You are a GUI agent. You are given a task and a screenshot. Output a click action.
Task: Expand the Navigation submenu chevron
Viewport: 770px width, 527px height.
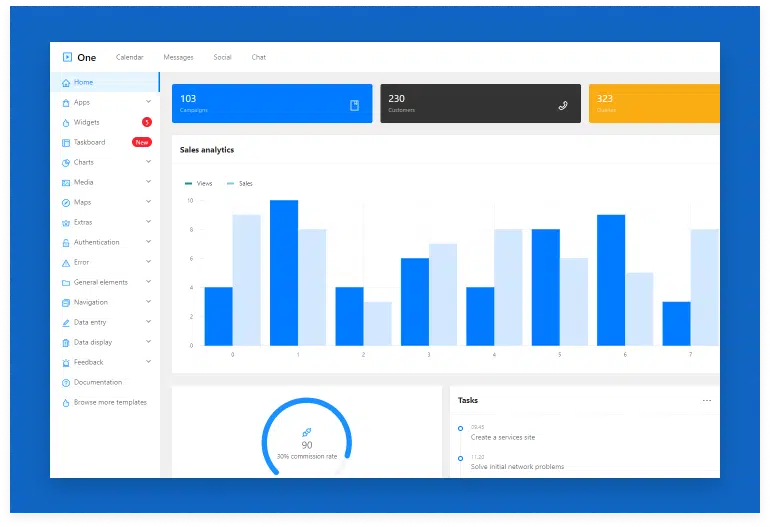pyautogui.click(x=148, y=302)
